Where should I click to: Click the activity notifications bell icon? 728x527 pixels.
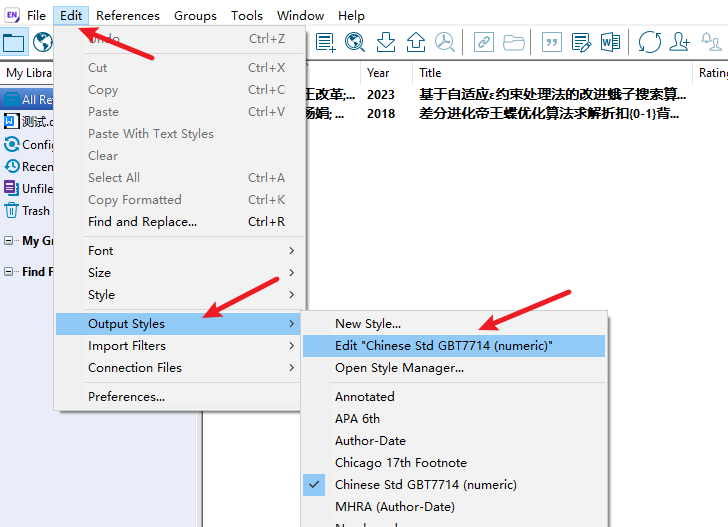click(711, 42)
